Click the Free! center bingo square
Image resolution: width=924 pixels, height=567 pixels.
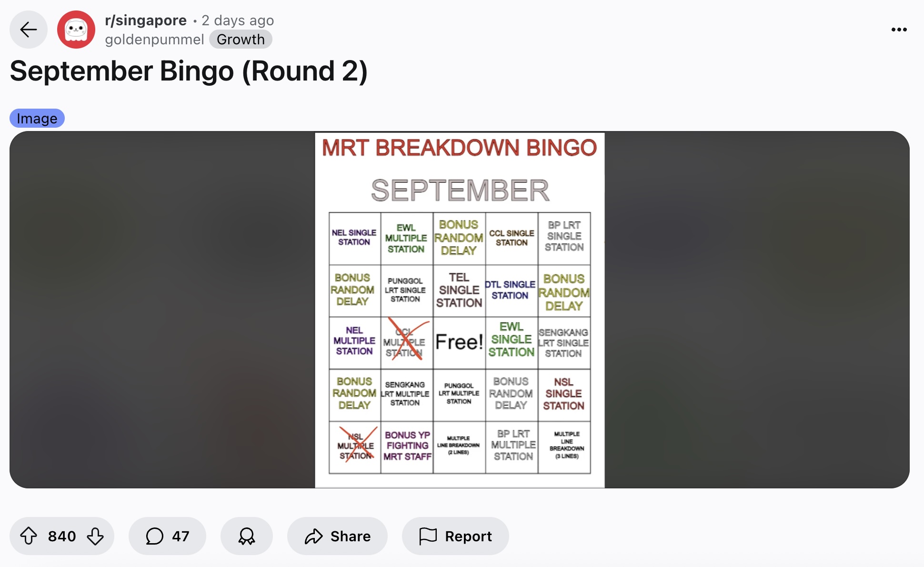459,343
